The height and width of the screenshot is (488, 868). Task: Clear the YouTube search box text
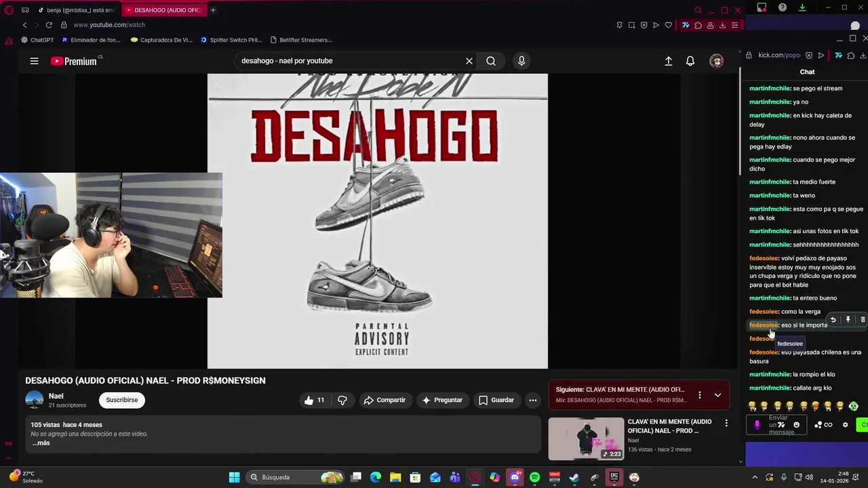469,61
